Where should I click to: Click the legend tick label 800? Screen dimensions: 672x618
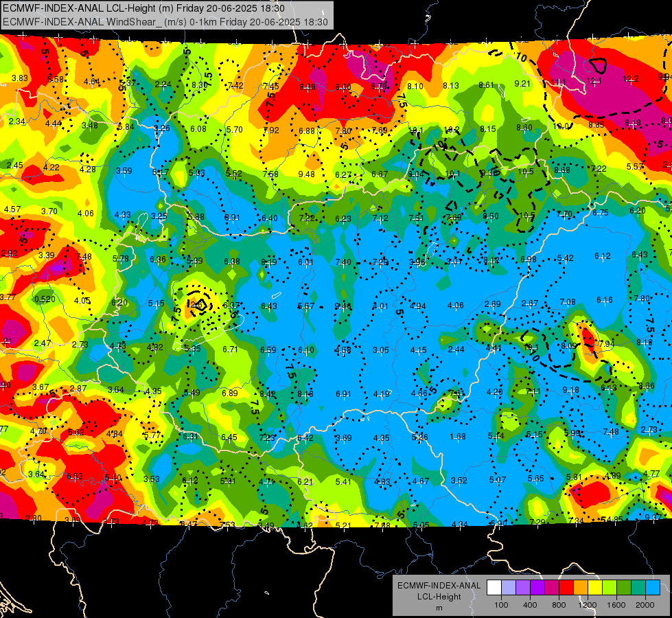[x=559, y=605]
